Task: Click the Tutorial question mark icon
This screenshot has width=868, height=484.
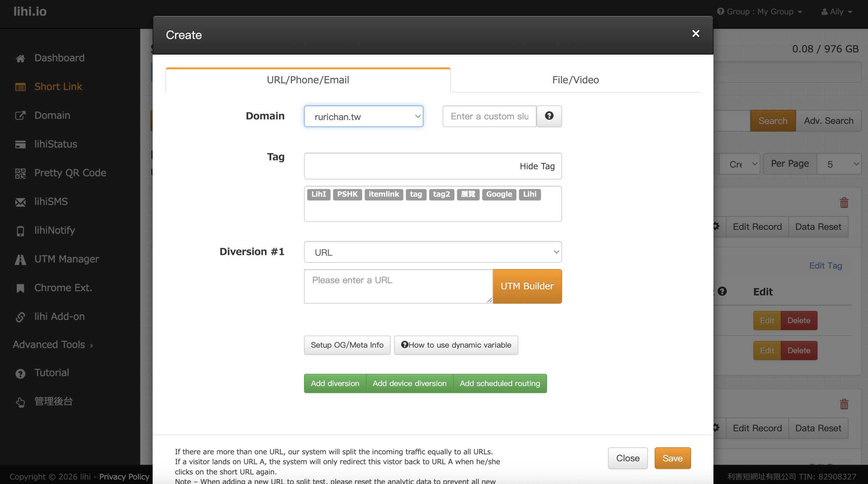Action: coord(20,374)
